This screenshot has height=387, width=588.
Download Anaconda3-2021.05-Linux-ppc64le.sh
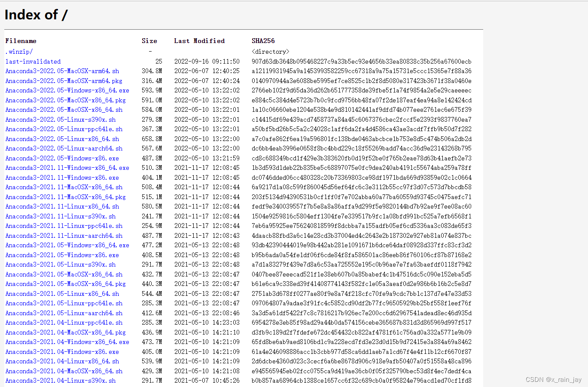[x=64, y=303]
